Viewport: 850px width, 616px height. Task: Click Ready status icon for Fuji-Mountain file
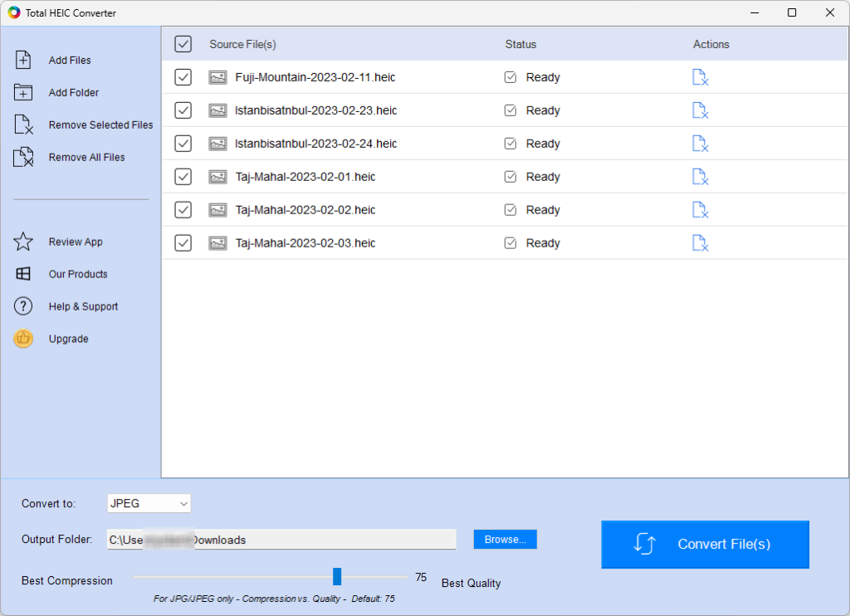tap(510, 77)
